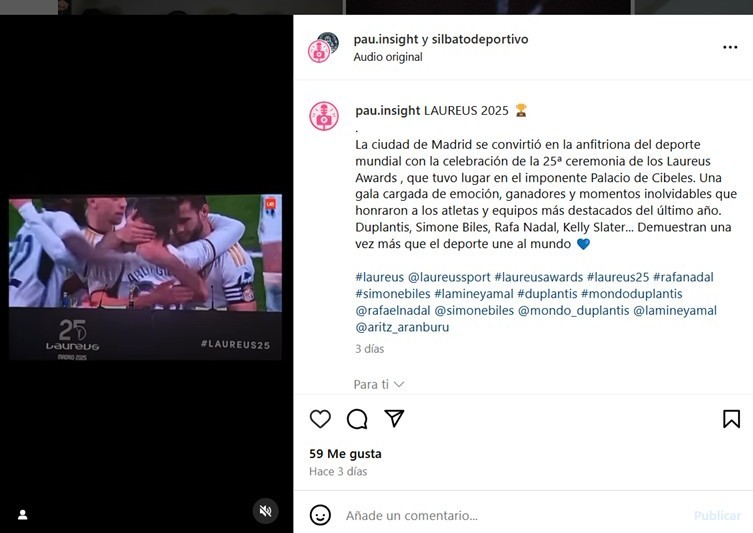The height and width of the screenshot is (533, 753).
Task: Open emoji picker in comment box
Action: pyautogui.click(x=320, y=515)
